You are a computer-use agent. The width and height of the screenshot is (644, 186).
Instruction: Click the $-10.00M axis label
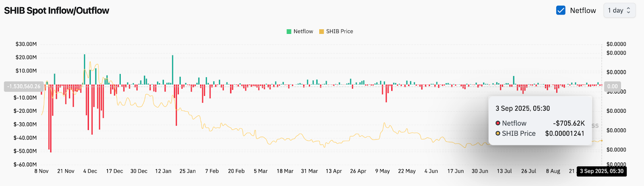pyautogui.click(x=25, y=97)
